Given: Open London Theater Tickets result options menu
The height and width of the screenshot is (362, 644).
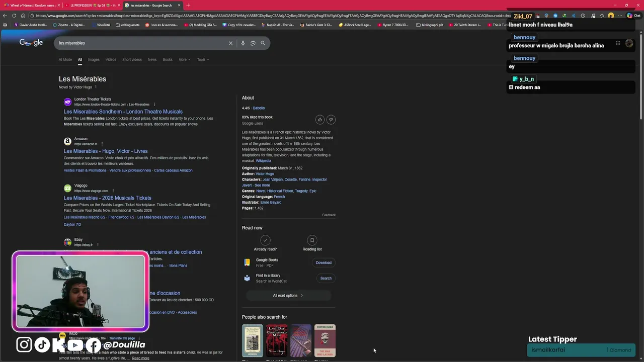Looking at the screenshot, I should [154, 105].
